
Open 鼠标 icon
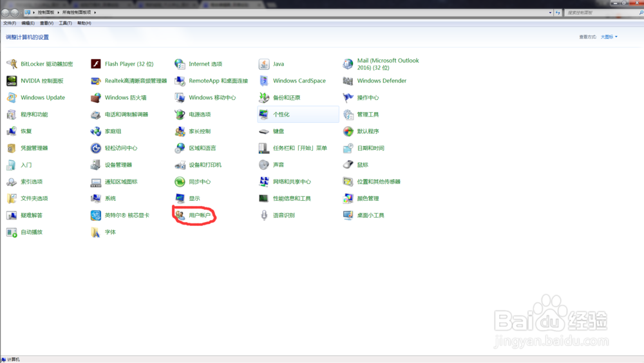[348, 165]
